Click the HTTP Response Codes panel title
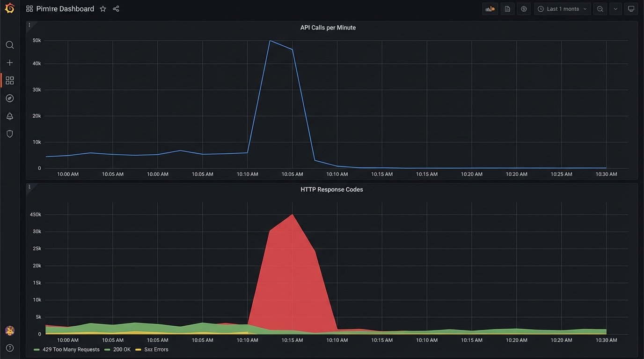 [332, 189]
